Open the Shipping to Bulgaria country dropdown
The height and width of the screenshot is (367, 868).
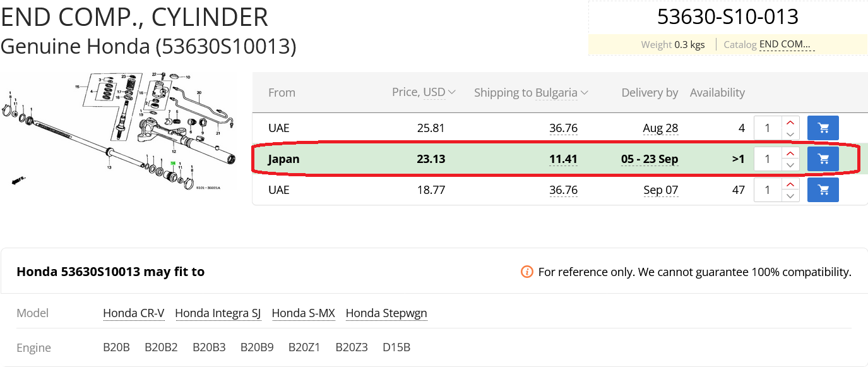tap(562, 92)
